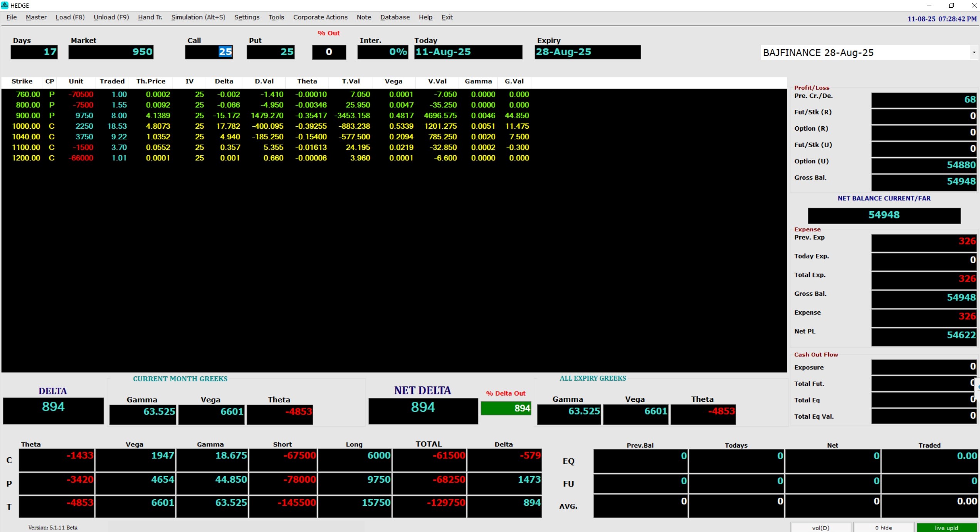Click current month Gamma value 63.525
Screen dimensions: 980x532
pyautogui.click(x=143, y=415)
